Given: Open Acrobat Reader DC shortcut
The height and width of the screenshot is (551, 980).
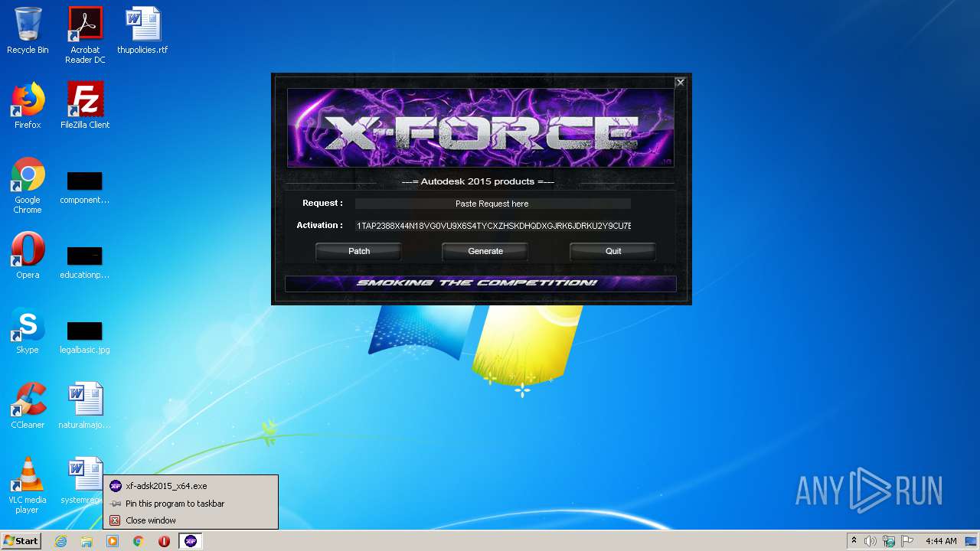Looking at the screenshot, I should tap(85, 35).
